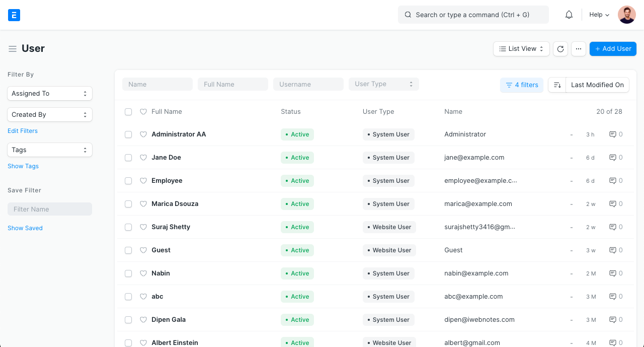Favorite Jane Doe using the heart icon
Image resolution: width=644 pixels, height=347 pixels.
pos(143,157)
